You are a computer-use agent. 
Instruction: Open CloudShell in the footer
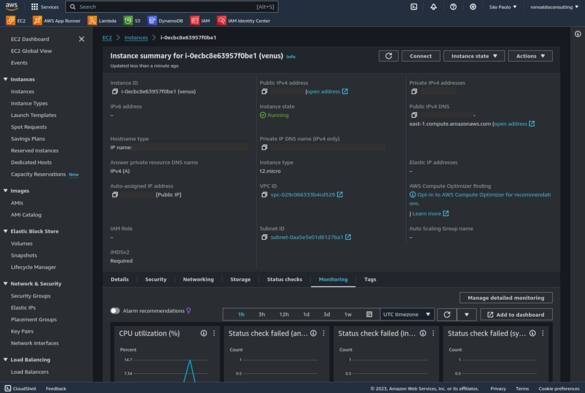click(21, 389)
